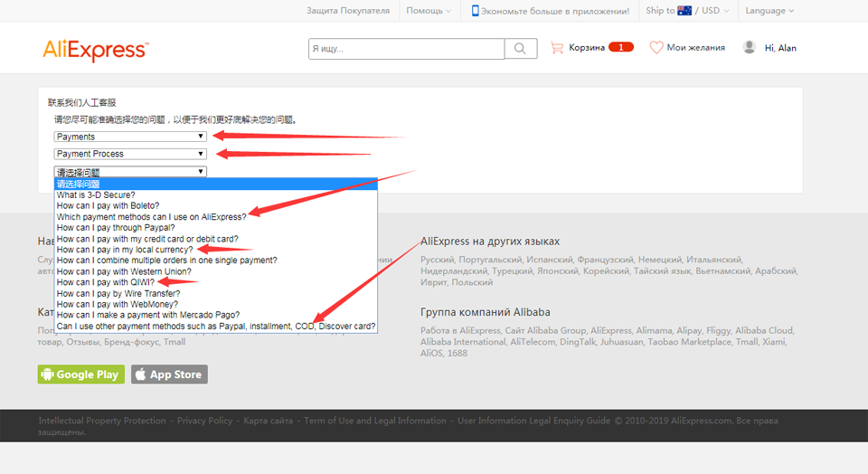Open the App Store badge
868x474 pixels.
(169, 374)
